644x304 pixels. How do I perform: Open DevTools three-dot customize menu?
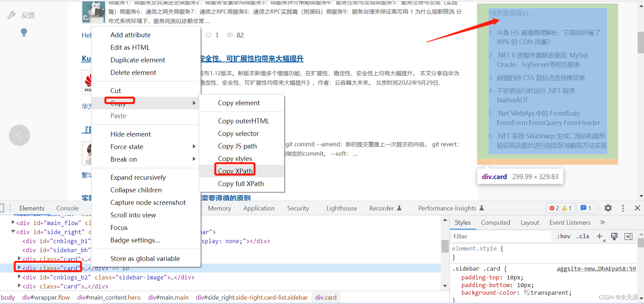click(623, 208)
